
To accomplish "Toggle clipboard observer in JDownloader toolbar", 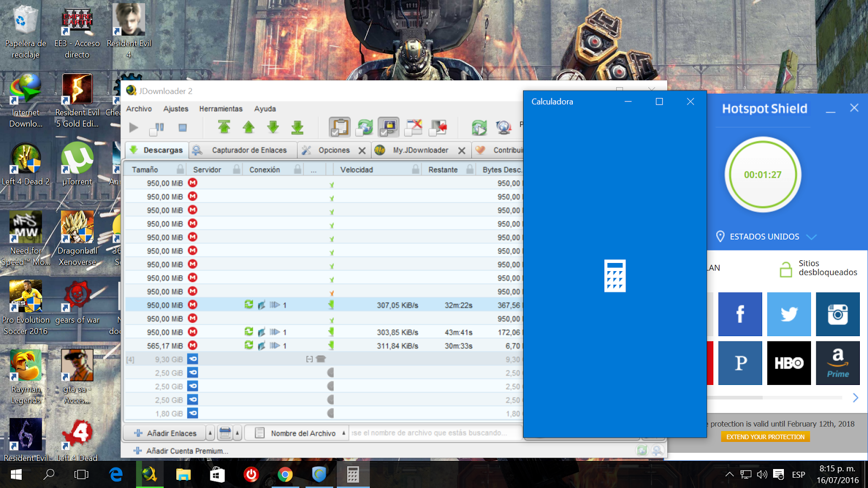I will 340,127.
